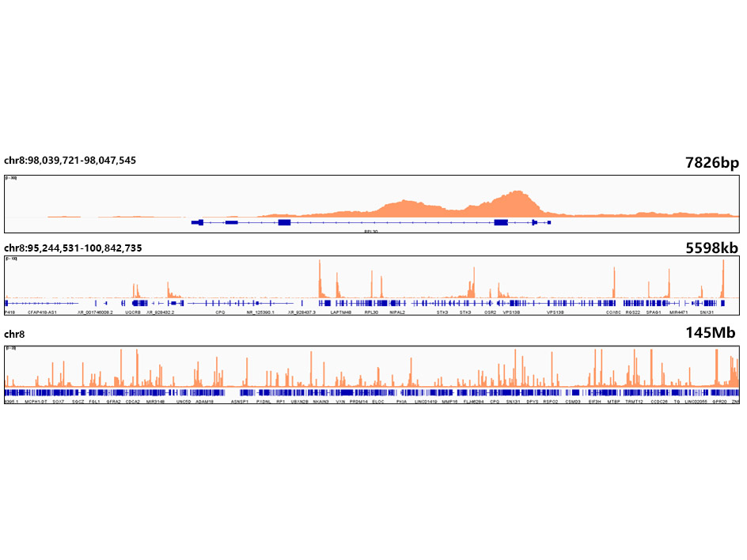This screenshot has width=747, height=560.
Task: Click the 7826bp window size label
Action: click(711, 162)
